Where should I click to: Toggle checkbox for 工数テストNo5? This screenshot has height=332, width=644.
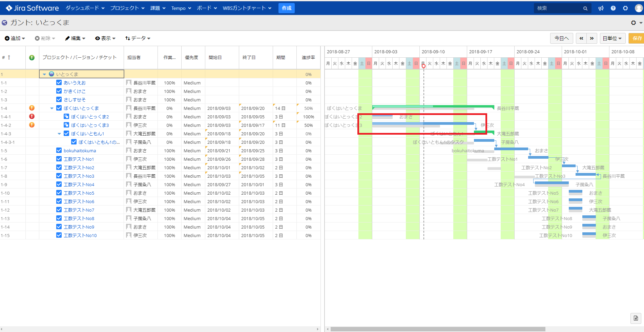[x=59, y=193]
